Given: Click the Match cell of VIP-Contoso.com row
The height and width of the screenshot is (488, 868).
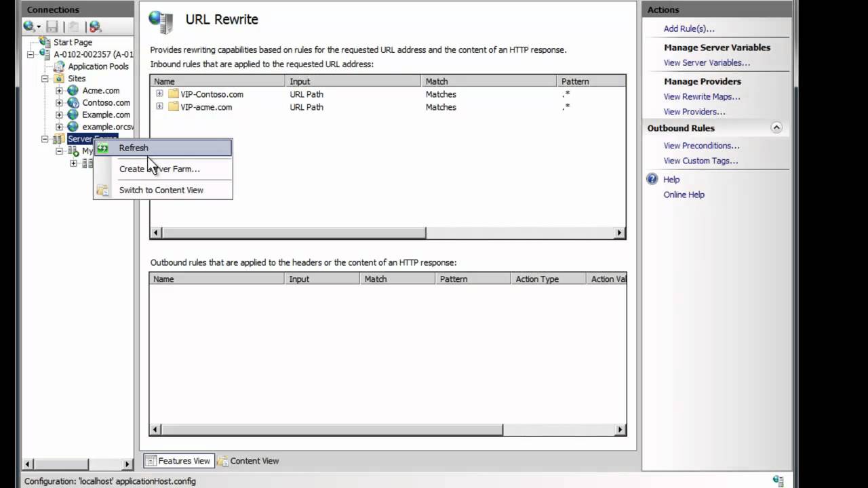Looking at the screenshot, I should tap(441, 94).
